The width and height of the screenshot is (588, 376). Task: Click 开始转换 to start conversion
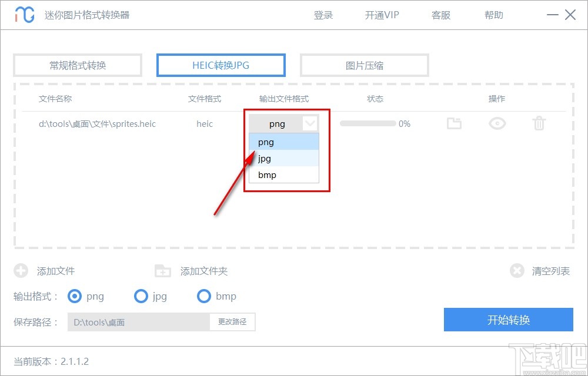508,320
